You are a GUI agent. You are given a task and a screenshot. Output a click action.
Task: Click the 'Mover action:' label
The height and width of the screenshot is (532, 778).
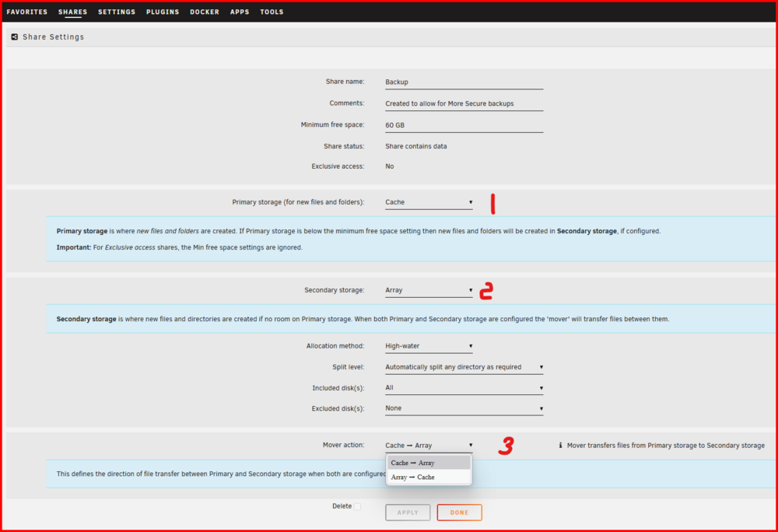pyautogui.click(x=343, y=445)
